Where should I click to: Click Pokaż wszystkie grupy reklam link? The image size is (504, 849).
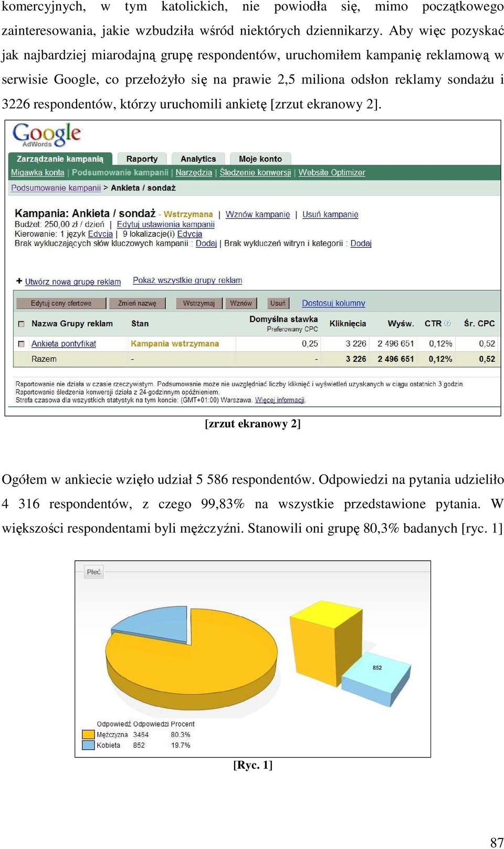pyautogui.click(x=187, y=280)
